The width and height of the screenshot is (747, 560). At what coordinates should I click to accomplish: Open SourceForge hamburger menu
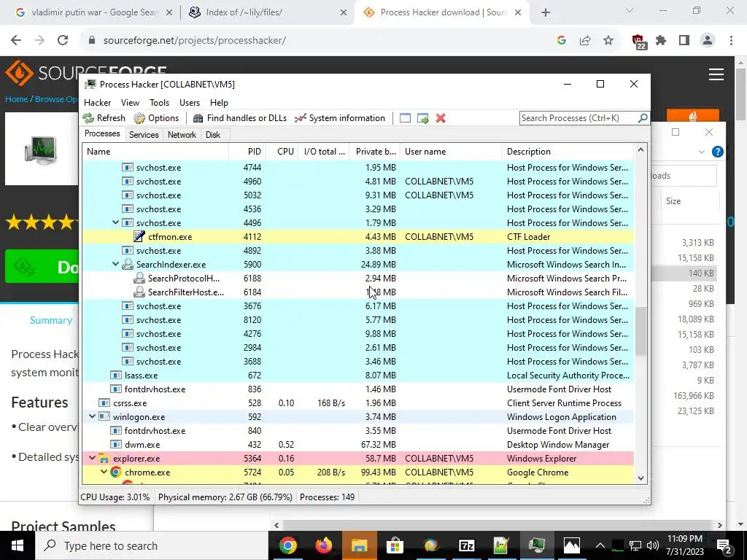[x=716, y=75]
